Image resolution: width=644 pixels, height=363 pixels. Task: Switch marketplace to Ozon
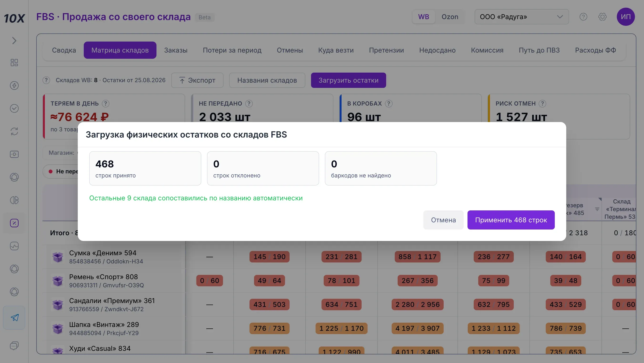pyautogui.click(x=450, y=17)
